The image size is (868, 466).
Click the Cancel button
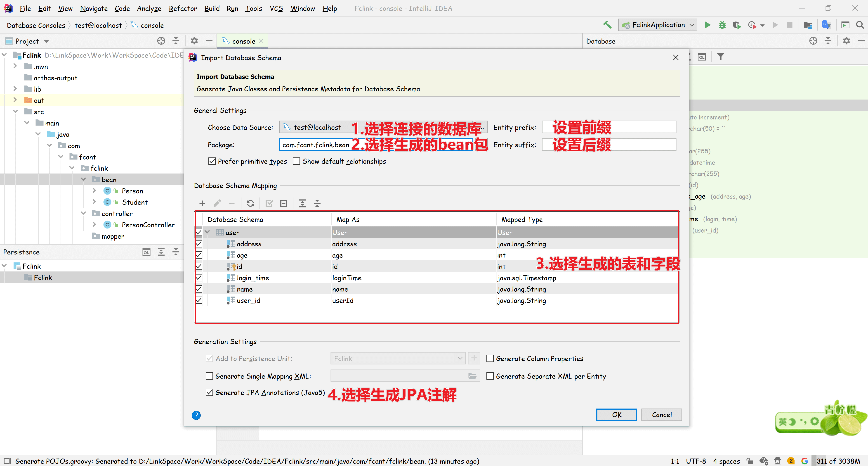point(661,414)
